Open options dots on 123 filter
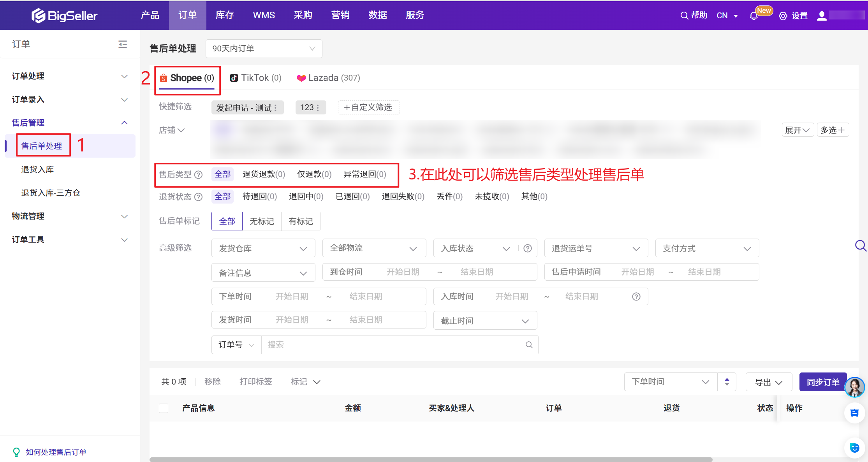 click(318, 108)
